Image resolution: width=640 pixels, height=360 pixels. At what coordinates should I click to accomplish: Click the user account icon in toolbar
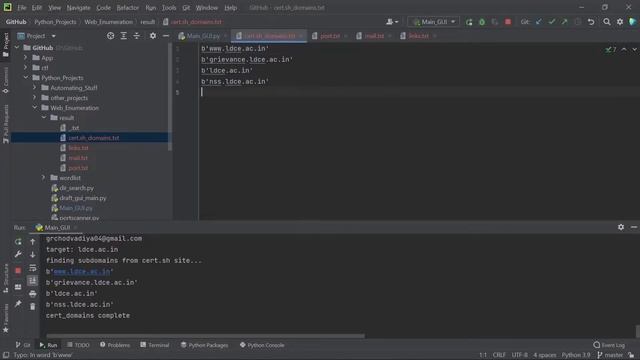tap(392, 22)
